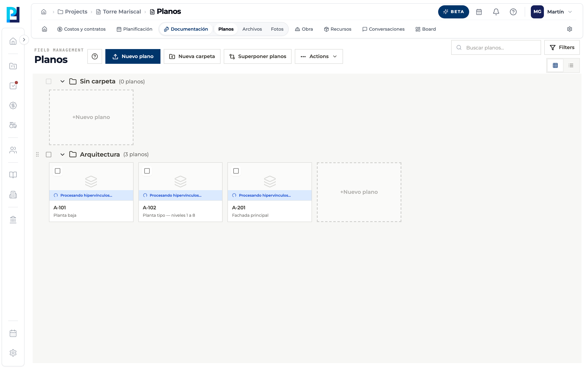Screen dimensions: 588x368
Task: Go to project home icon in tab bar
Action: (45, 29)
